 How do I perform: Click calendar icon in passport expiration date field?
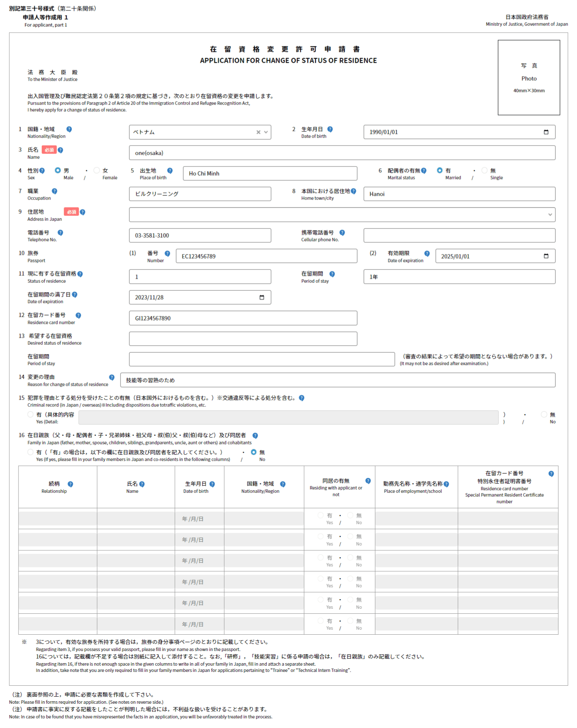click(x=546, y=256)
